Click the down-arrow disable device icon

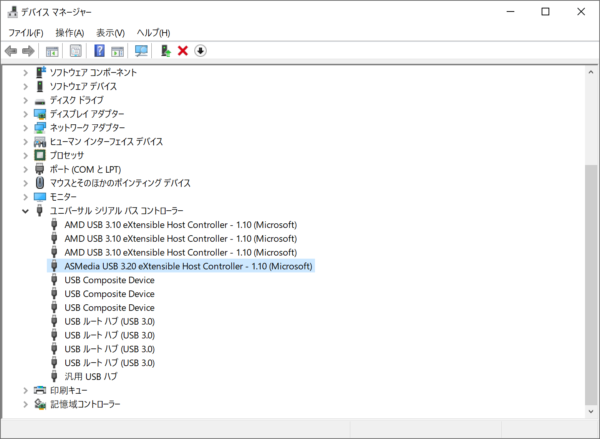201,51
